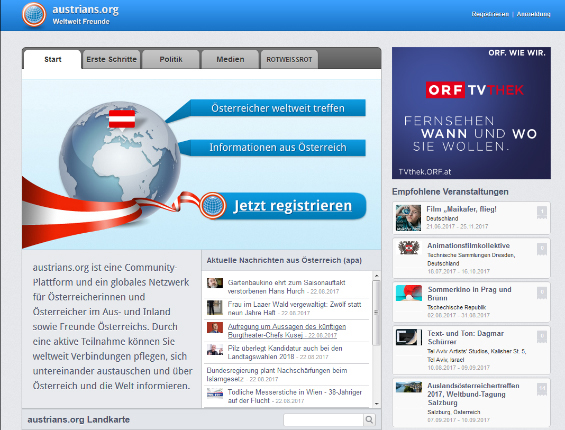Screen dimensions: 565x430
Task: Click Österreicher weltweit treffen banner
Action: [277, 108]
